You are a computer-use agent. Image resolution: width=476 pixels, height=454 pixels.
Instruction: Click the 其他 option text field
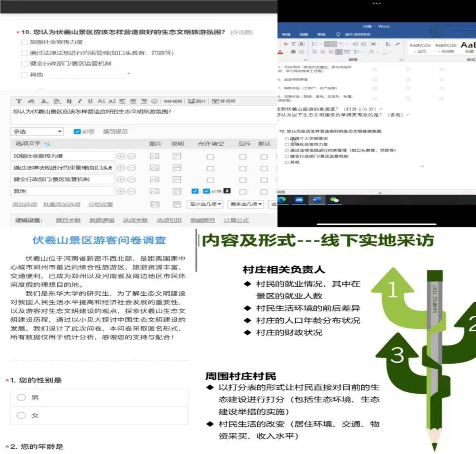click(63, 191)
